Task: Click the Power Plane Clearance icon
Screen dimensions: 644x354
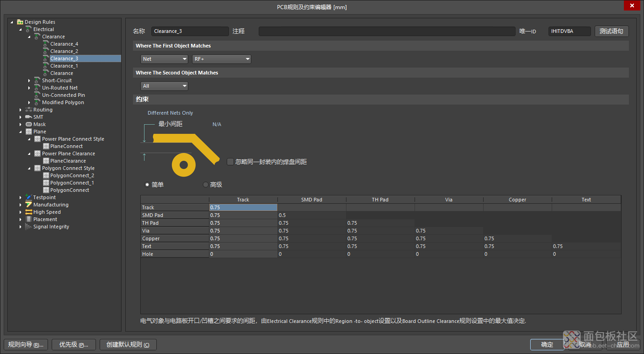Action: coord(37,153)
